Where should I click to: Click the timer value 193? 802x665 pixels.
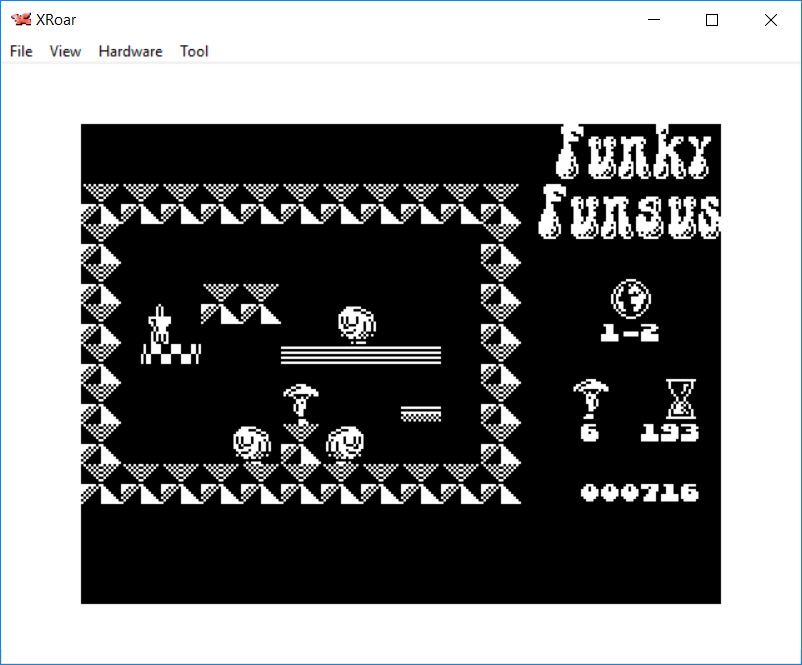[669, 433]
